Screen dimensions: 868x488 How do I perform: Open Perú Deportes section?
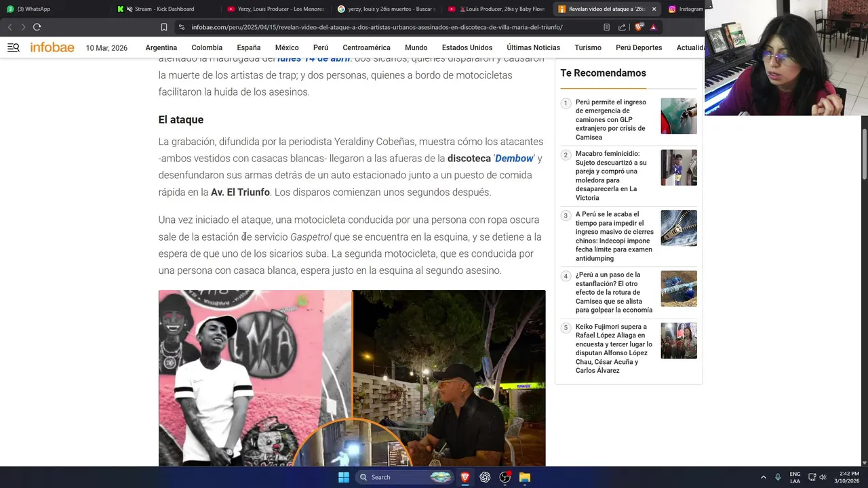639,47
